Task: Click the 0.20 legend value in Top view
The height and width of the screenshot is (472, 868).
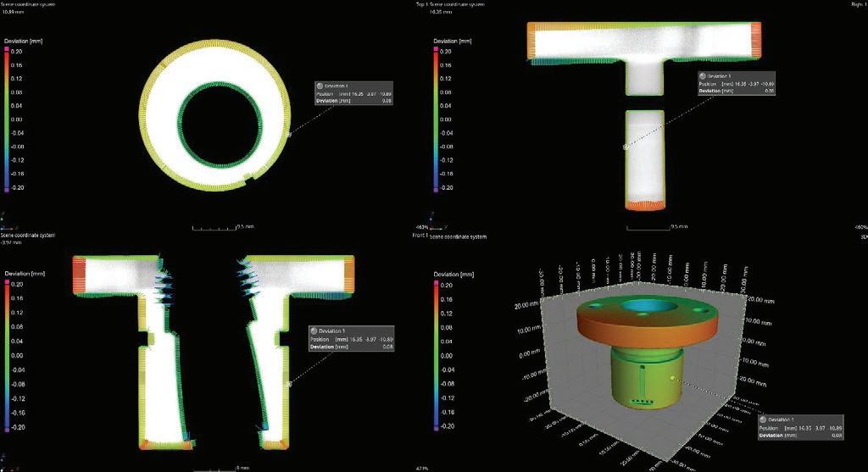Action: coord(17,52)
